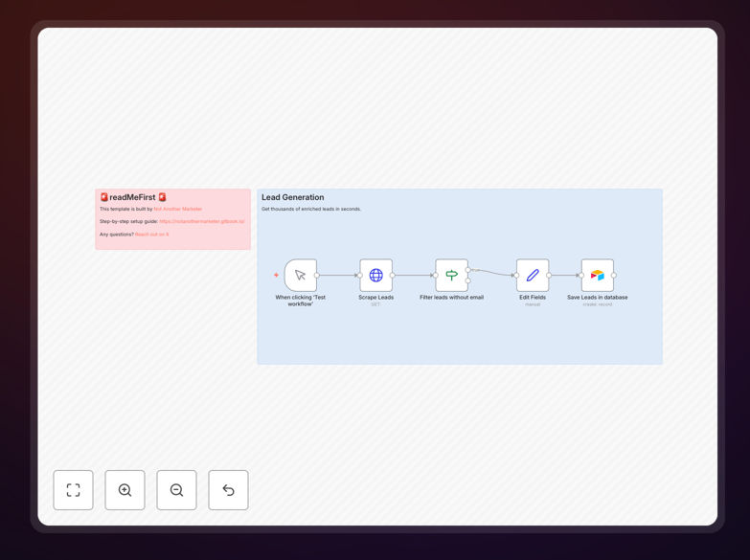This screenshot has width=750, height=560.
Task: Zoom out of the workflow canvas
Action: (x=176, y=490)
